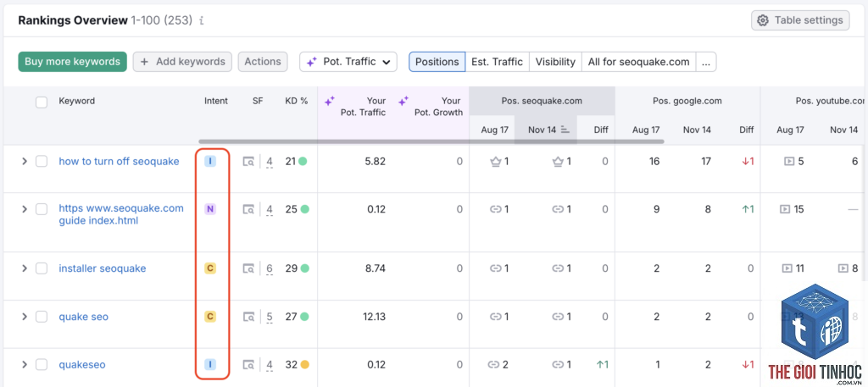Sort by KD % column header

point(296,101)
